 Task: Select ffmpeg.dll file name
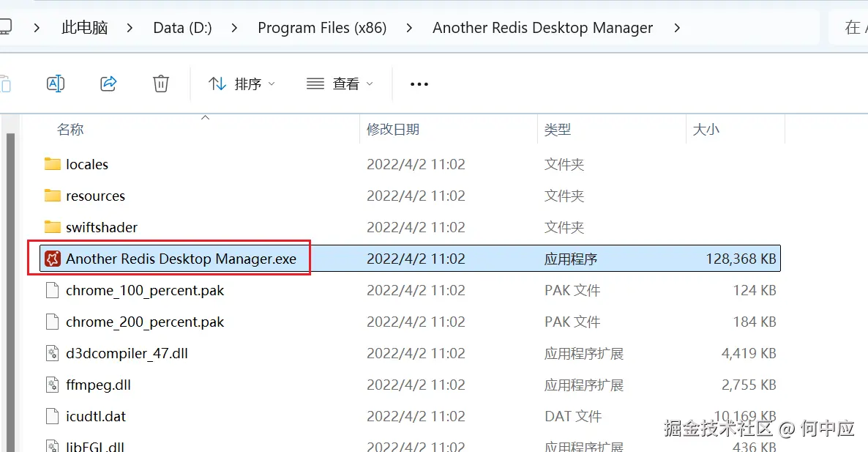click(99, 385)
